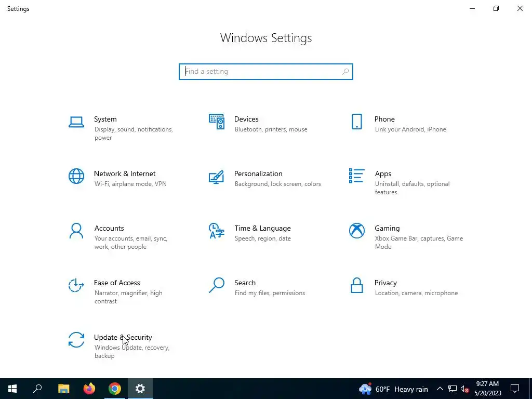
Task: Open Apps settings title link
Action: [383, 174]
